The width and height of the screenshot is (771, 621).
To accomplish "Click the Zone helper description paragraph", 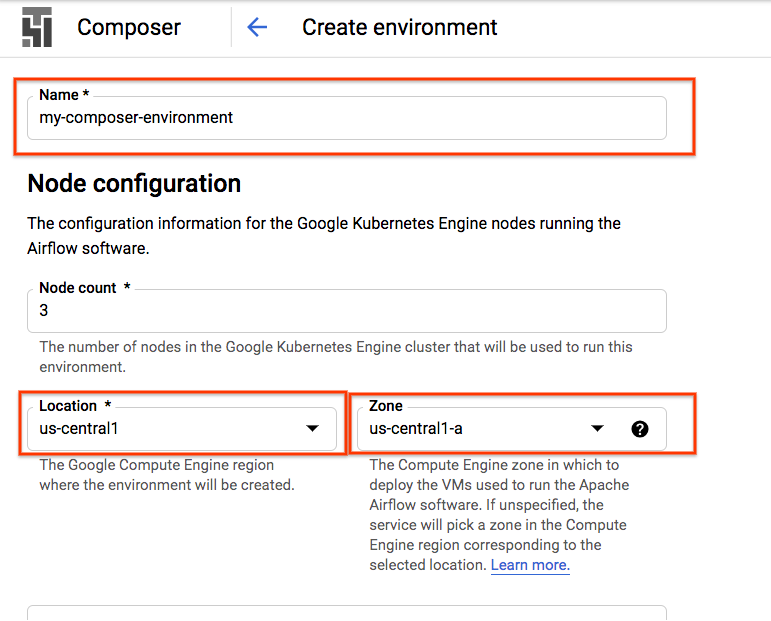I will (x=497, y=515).
